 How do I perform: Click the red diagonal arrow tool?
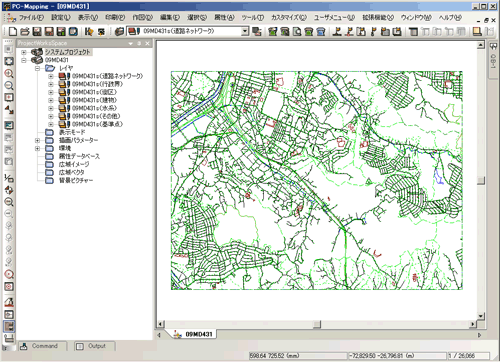click(9, 110)
